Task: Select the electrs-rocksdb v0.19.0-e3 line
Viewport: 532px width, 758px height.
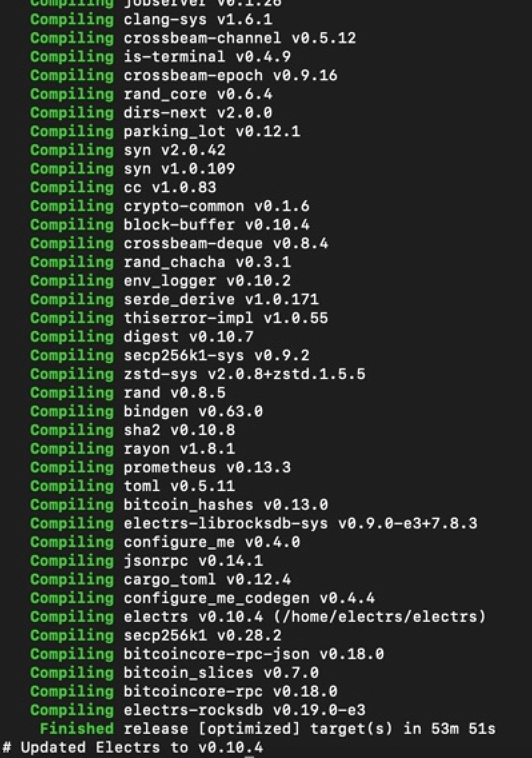Action: pos(197,710)
